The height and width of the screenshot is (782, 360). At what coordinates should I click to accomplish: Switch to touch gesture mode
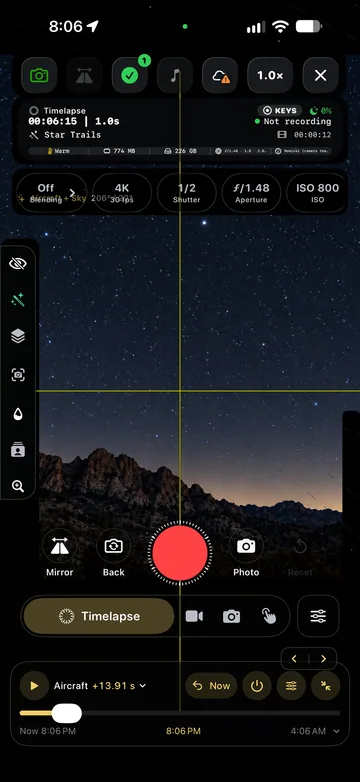(x=269, y=616)
